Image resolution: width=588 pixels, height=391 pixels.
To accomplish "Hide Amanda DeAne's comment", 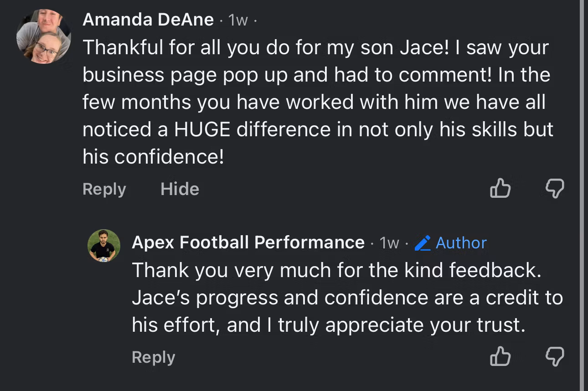I will click(180, 189).
